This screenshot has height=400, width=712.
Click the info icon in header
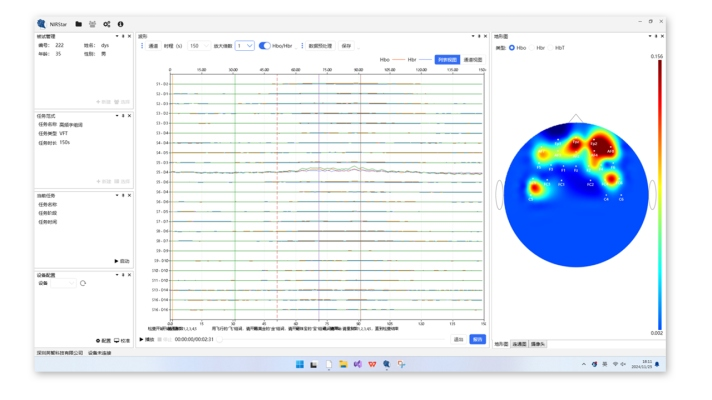(121, 24)
